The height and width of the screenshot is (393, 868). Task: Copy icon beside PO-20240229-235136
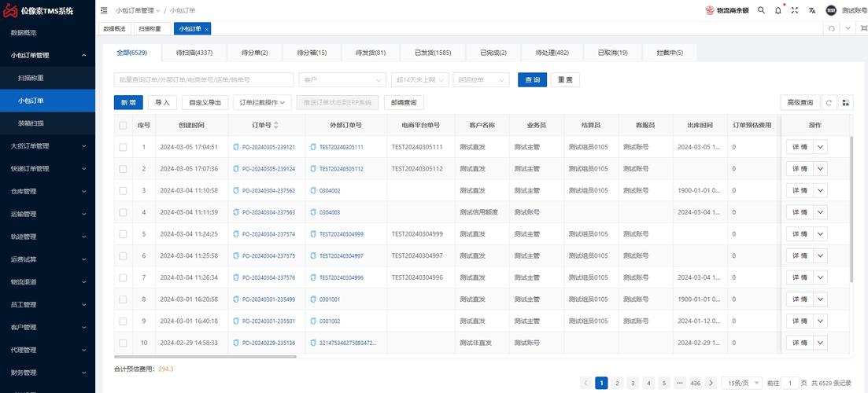236,343
